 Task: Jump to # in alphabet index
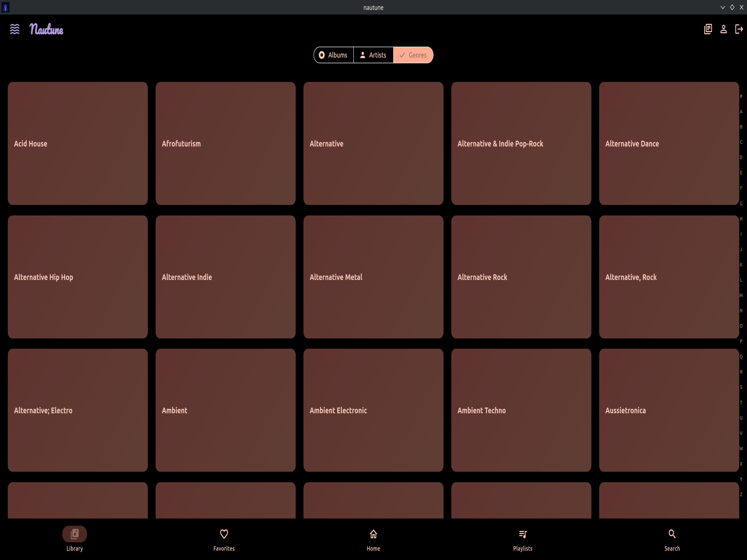[x=741, y=96]
